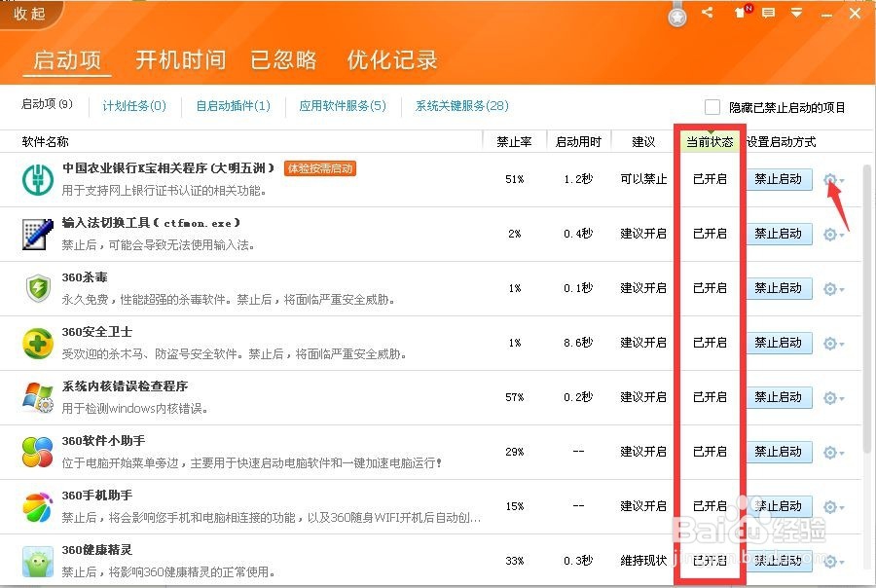
Task: Open gear settings for 360软件小助手 row
Action: click(x=833, y=452)
